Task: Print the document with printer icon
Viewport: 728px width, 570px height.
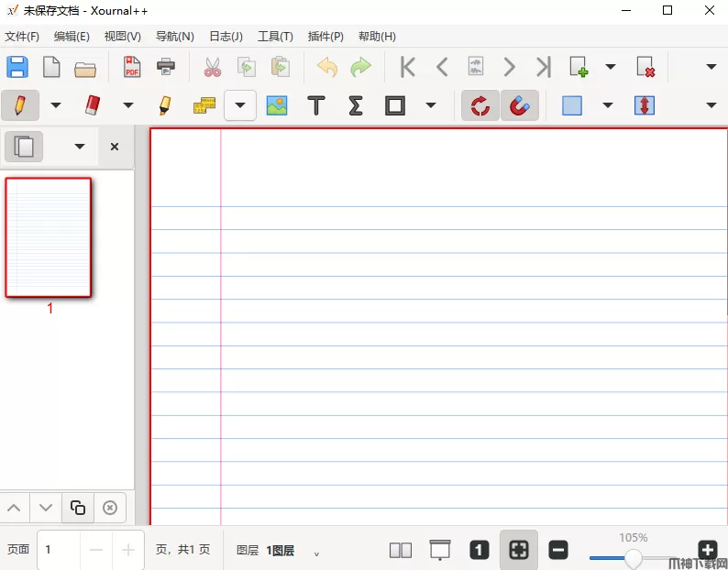Action: coord(166,67)
